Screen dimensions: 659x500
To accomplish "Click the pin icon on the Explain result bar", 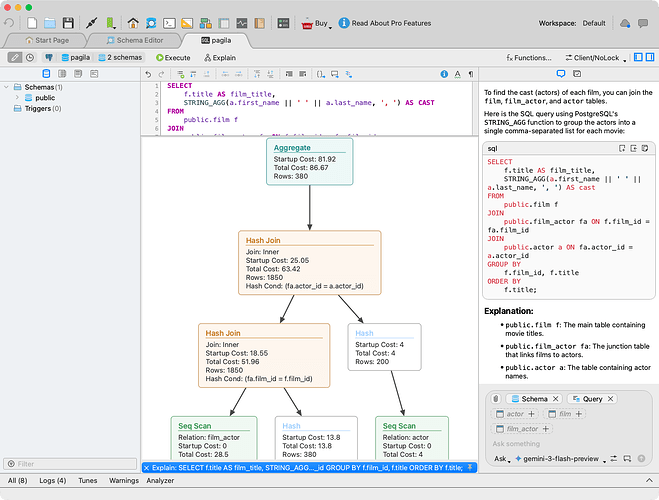I will tap(470, 468).
